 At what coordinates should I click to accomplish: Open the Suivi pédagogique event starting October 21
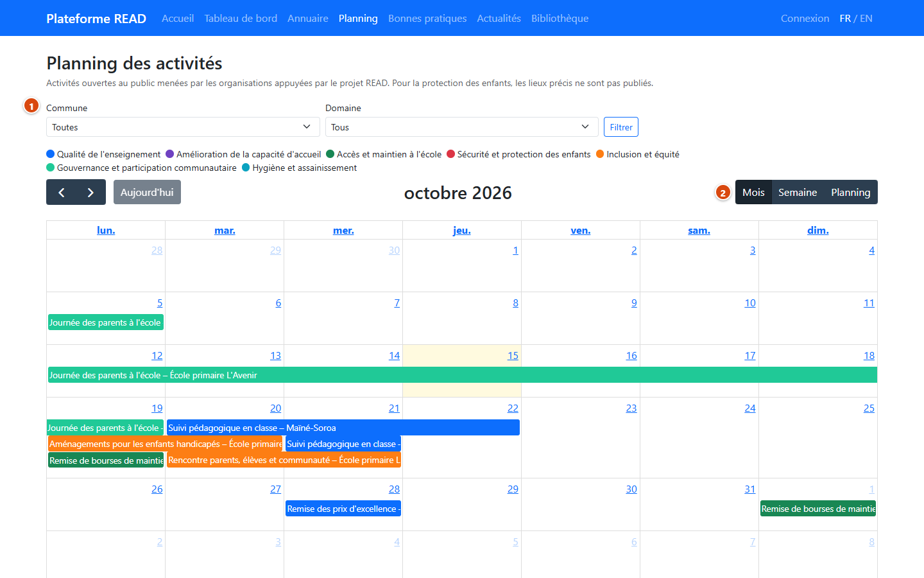(x=343, y=444)
